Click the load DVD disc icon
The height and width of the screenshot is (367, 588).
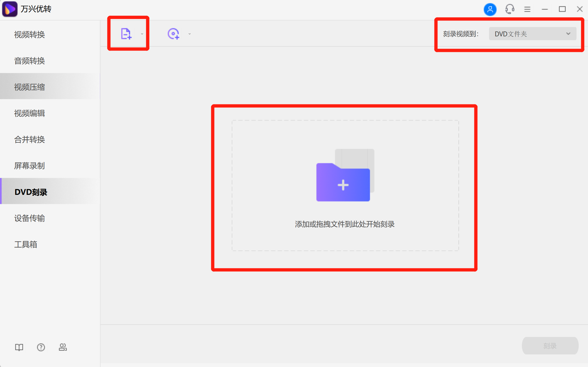click(x=173, y=33)
